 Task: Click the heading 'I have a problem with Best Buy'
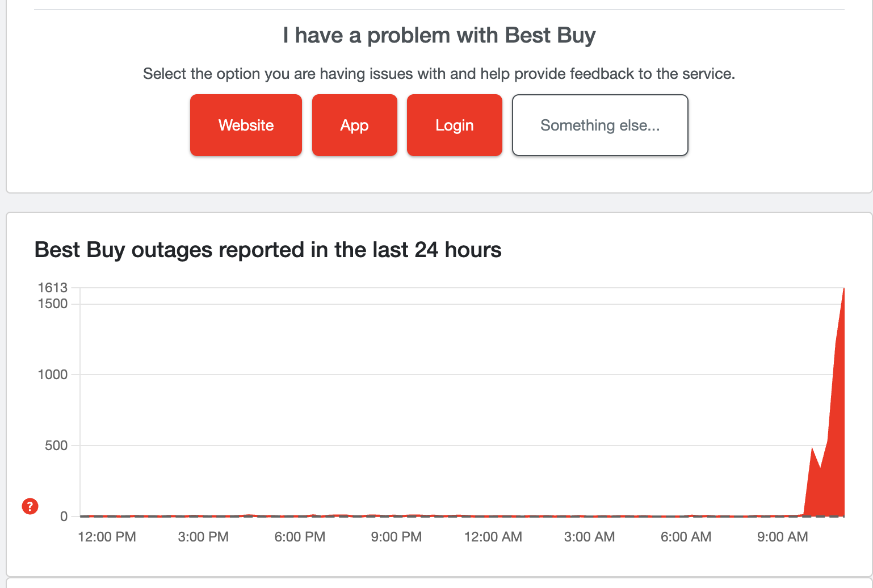438,35
